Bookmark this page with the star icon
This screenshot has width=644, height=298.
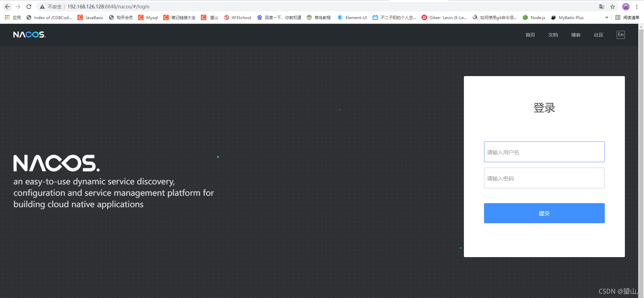coord(612,7)
